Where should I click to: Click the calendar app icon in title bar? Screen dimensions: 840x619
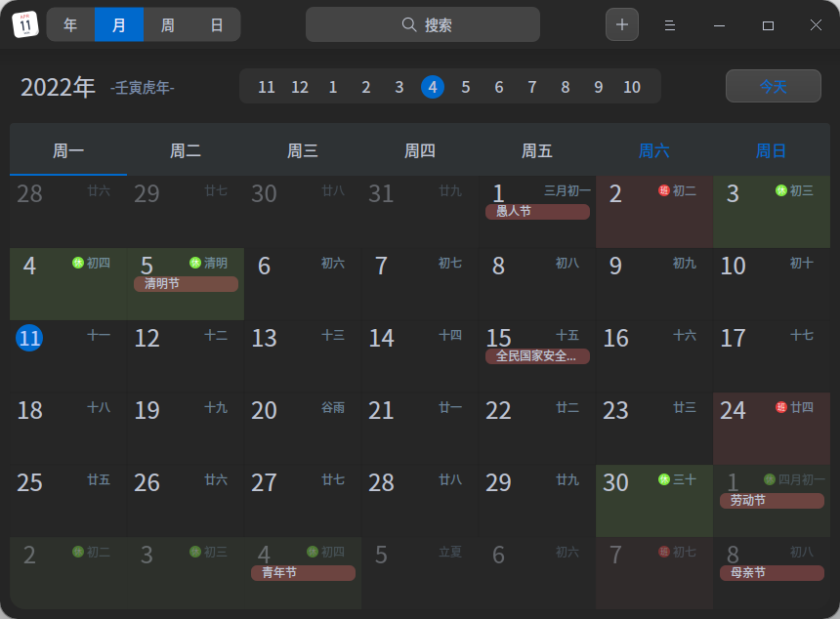pyautogui.click(x=25, y=24)
